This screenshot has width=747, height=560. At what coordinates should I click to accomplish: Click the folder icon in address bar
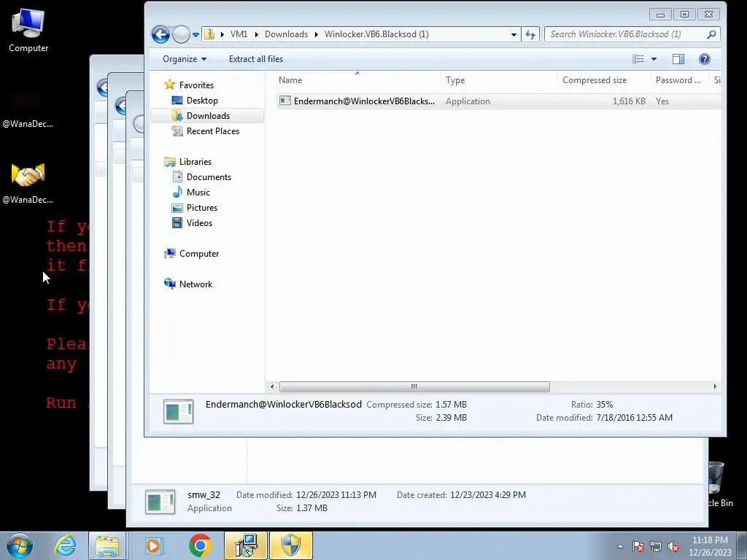point(209,34)
